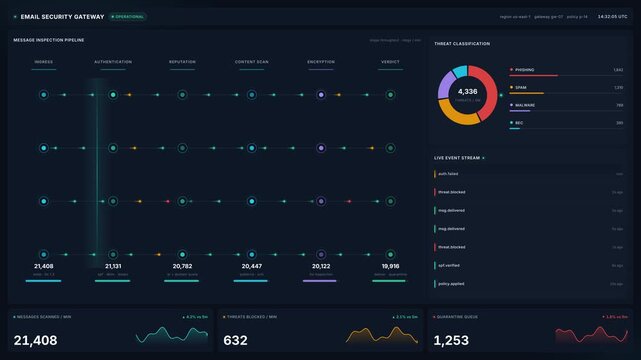Image resolution: width=641 pixels, height=360 pixels.
Task: Open the Quarantine Queue 1,253 value
Action: coord(451,340)
